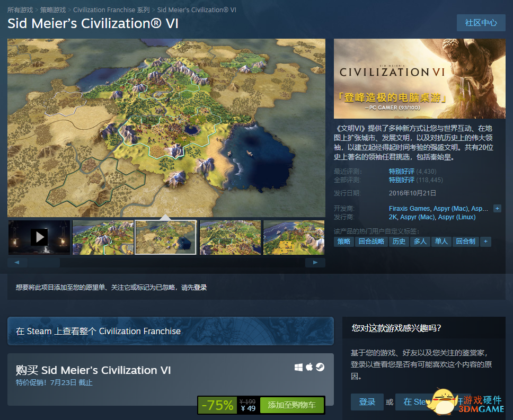Open 社区中心 community hub
This screenshot has width=513, height=420.
481,23
